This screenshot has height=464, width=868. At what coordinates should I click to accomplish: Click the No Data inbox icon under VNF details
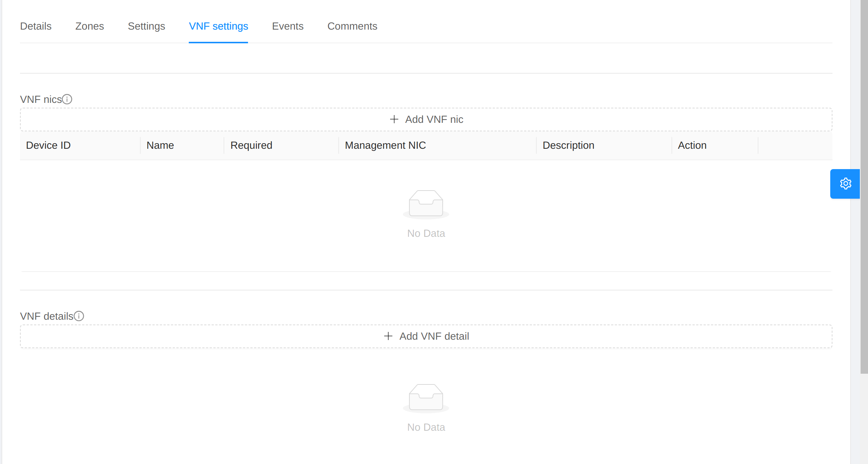coord(426,397)
